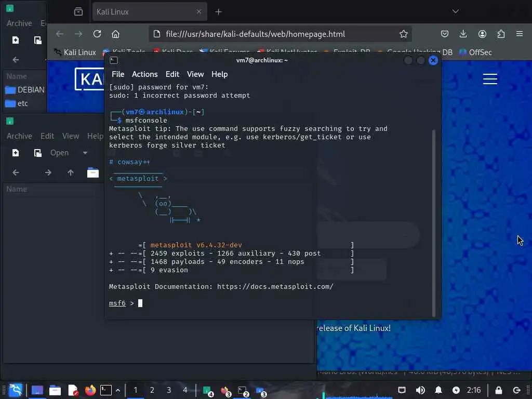Open the Actions menu in the terminal

tap(145, 74)
